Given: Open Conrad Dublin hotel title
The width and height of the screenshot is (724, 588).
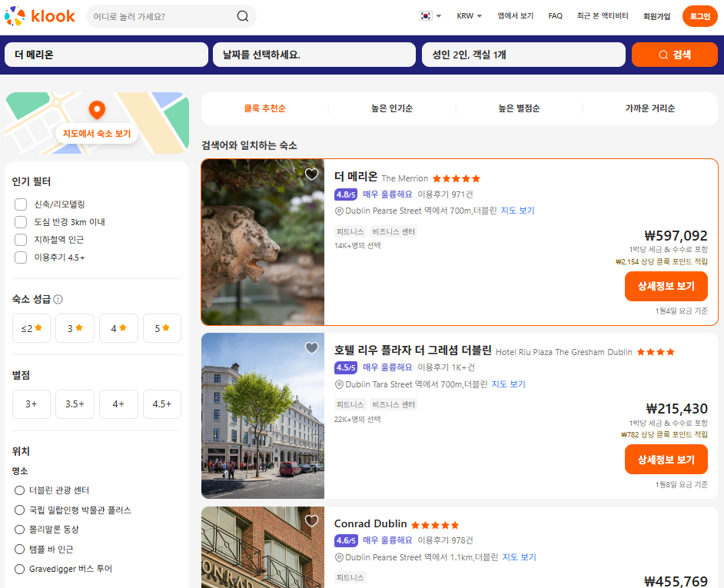Looking at the screenshot, I should [x=370, y=523].
